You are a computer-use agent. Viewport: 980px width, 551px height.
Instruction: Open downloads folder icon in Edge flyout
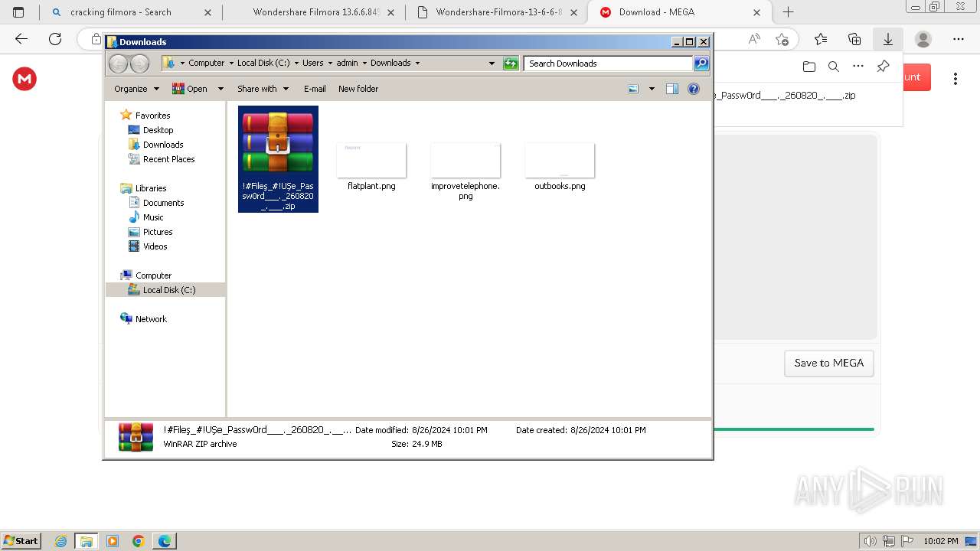(x=809, y=67)
